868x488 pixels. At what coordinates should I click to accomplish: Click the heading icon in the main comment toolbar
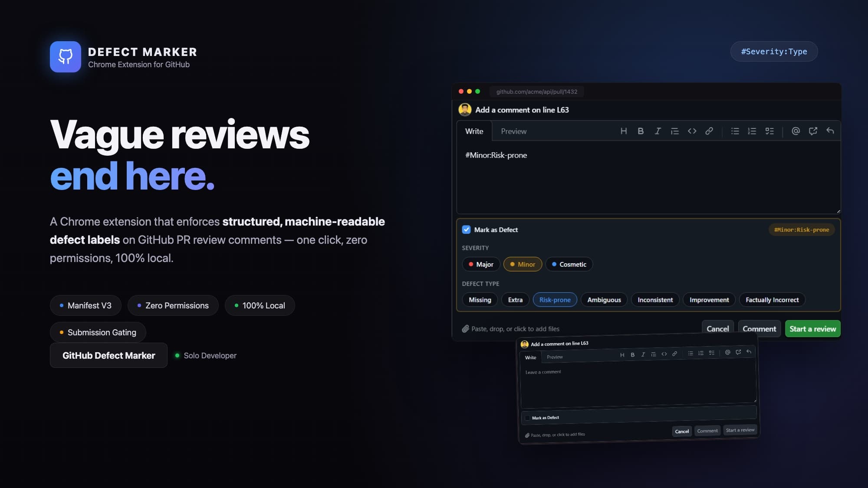[x=624, y=131]
